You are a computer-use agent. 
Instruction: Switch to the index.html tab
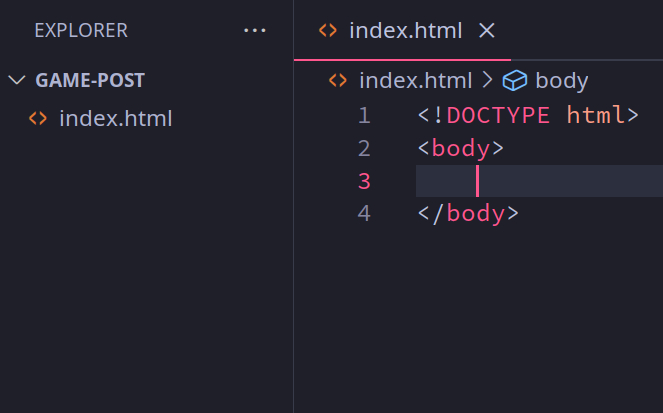click(405, 31)
